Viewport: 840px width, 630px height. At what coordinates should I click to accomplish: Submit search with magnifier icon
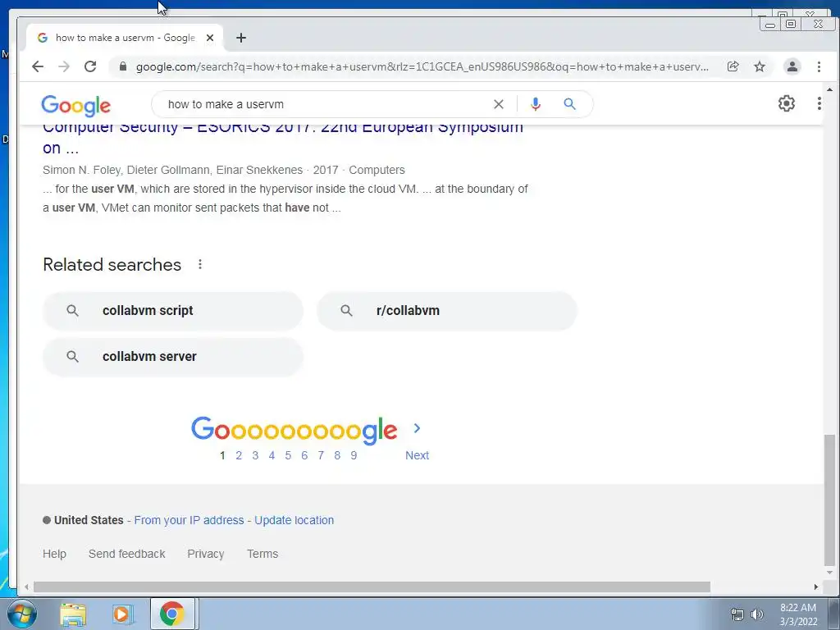[x=569, y=104]
